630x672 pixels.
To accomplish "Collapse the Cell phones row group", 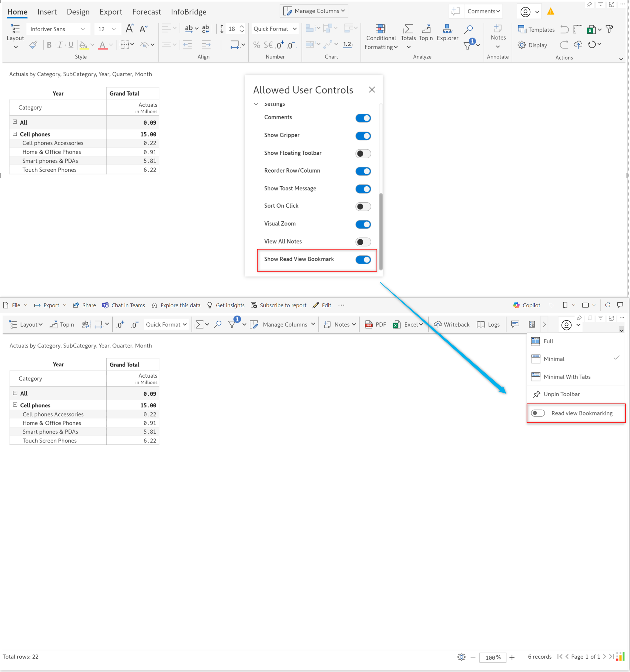I will click(15, 134).
